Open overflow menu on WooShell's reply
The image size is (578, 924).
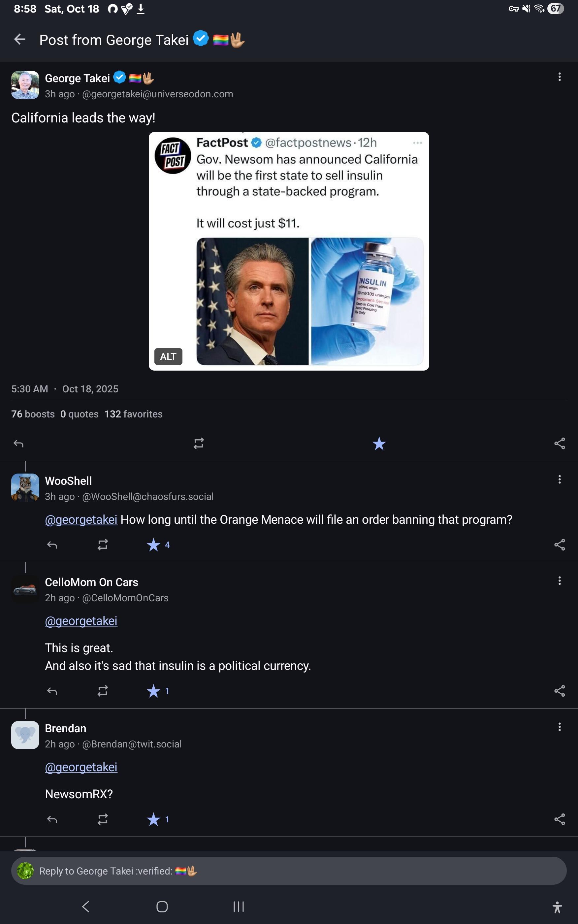coord(559,480)
